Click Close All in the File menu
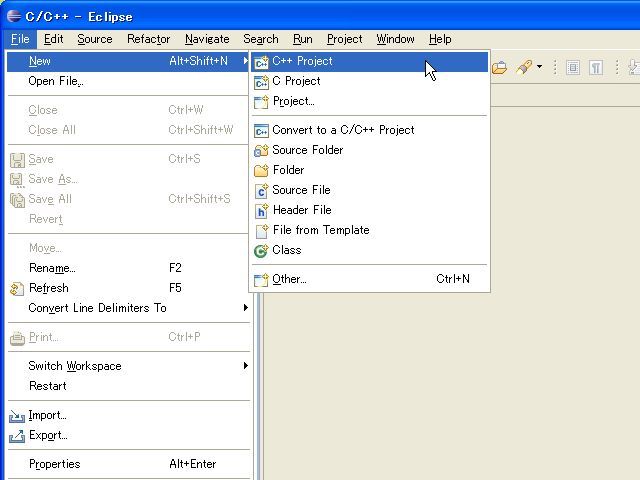This screenshot has height=480, width=640. [129, 130]
